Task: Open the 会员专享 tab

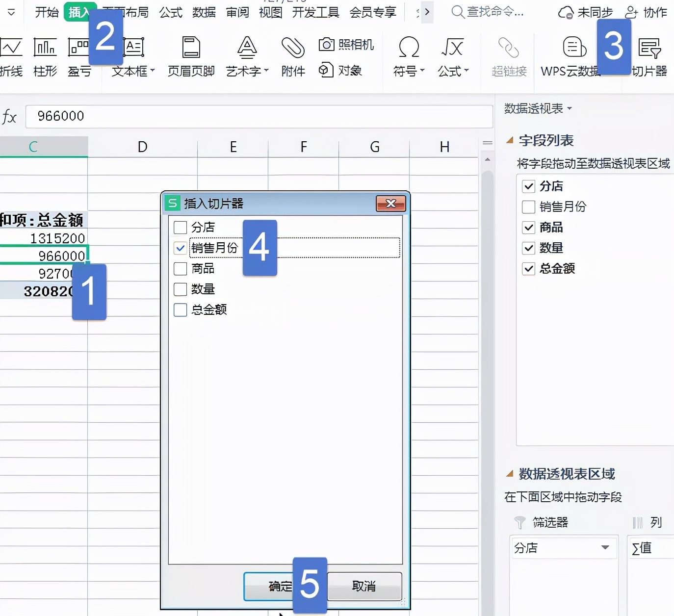Action: pos(373,12)
